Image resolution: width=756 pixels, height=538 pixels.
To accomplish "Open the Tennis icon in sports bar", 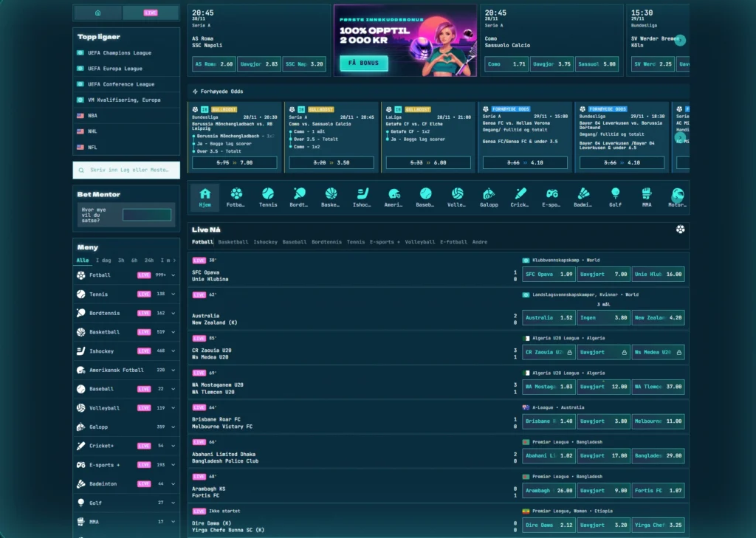I will [x=268, y=193].
